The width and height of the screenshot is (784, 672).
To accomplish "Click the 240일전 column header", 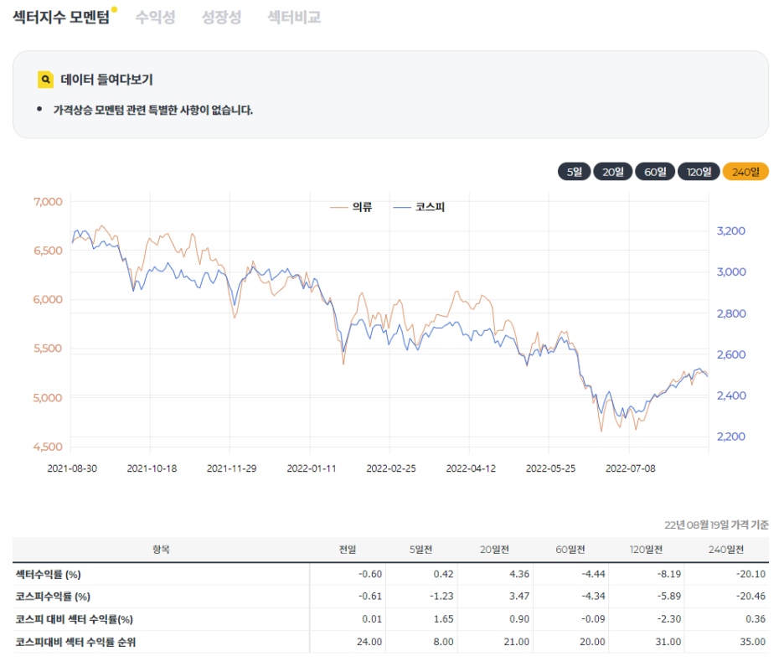I will (726, 550).
